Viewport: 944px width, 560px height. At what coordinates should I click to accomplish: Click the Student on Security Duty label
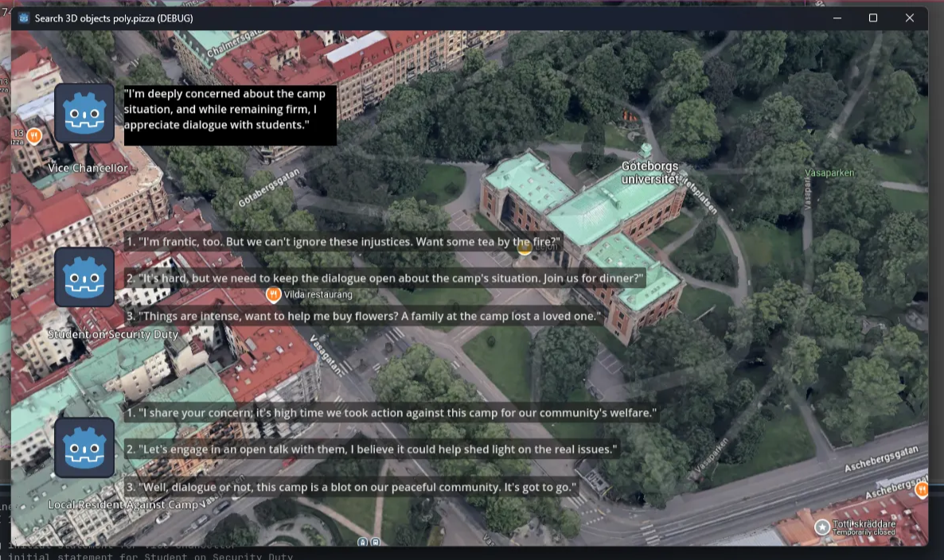(113, 334)
